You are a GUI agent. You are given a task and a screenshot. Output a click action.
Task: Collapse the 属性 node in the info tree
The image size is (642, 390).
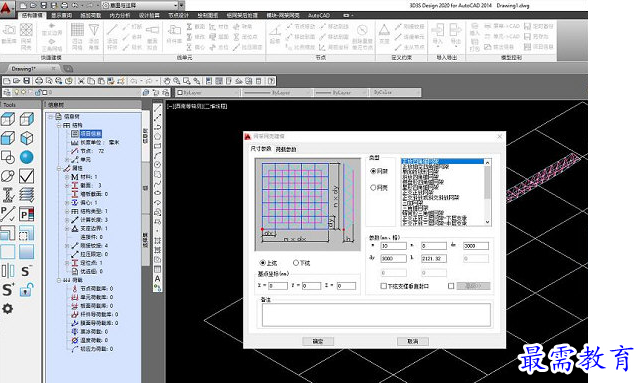[59, 168]
